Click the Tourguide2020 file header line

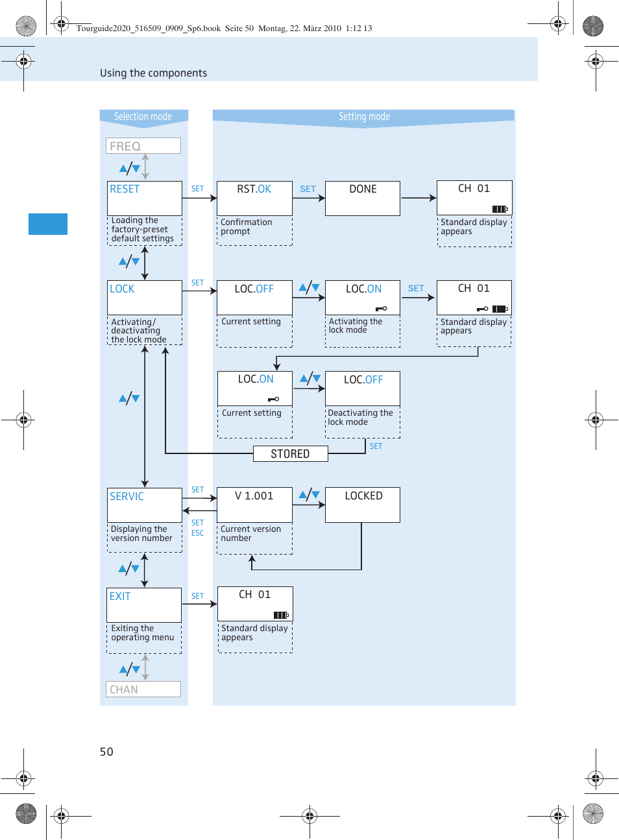(225, 29)
